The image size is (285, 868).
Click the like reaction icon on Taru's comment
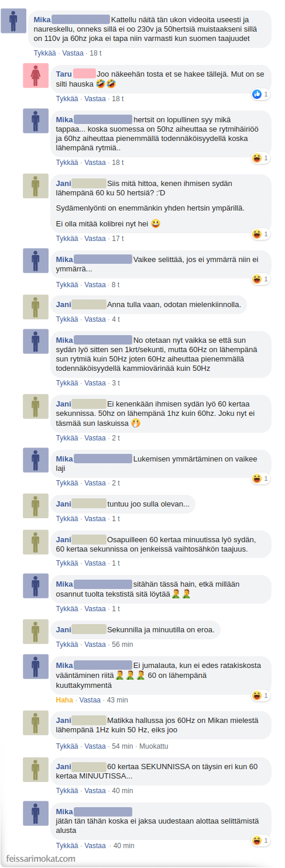click(x=256, y=94)
